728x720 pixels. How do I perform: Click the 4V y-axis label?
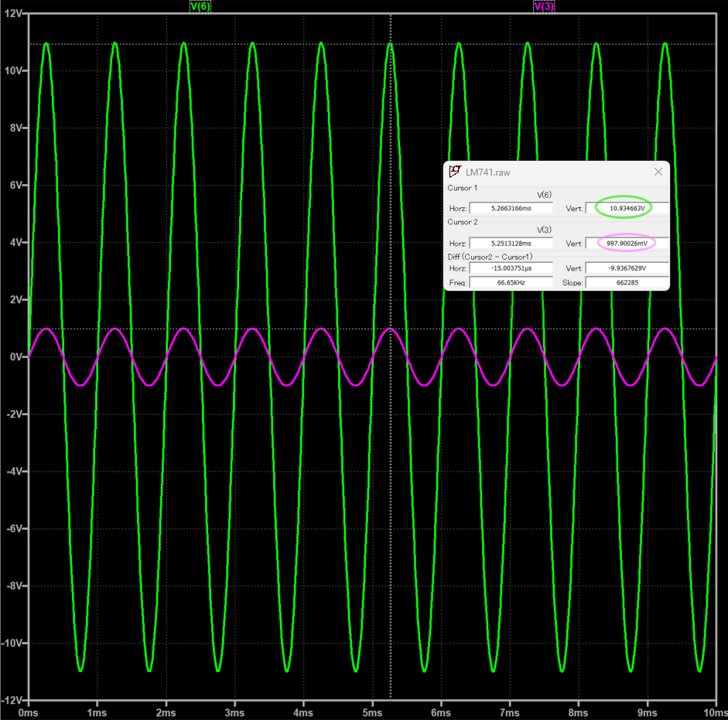pyautogui.click(x=15, y=242)
